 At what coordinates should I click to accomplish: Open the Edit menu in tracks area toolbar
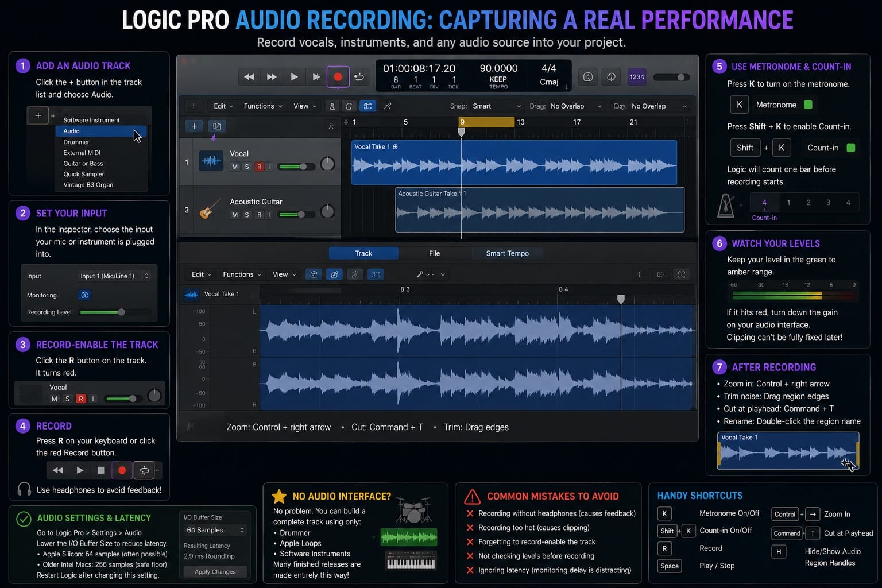(x=223, y=106)
